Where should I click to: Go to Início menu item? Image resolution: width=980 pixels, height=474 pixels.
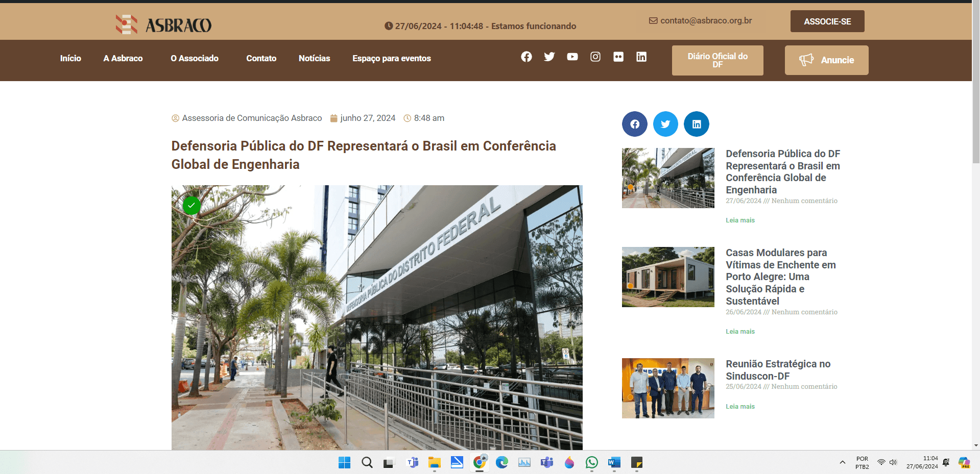click(70, 58)
